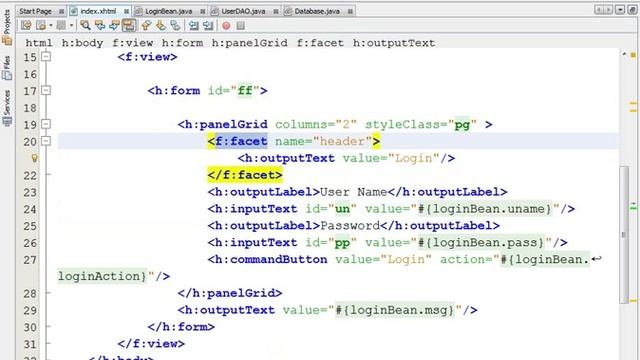Click Find Previous Occurrence icon

pos(100,26)
